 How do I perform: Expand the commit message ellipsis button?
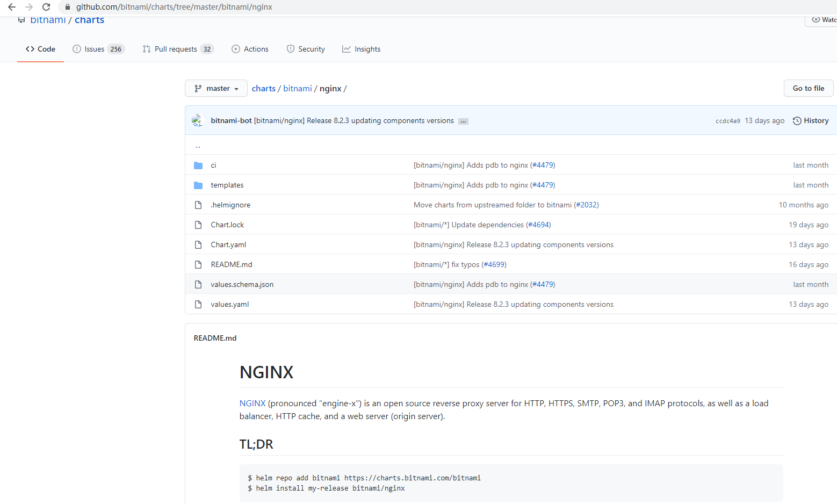(x=463, y=121)
